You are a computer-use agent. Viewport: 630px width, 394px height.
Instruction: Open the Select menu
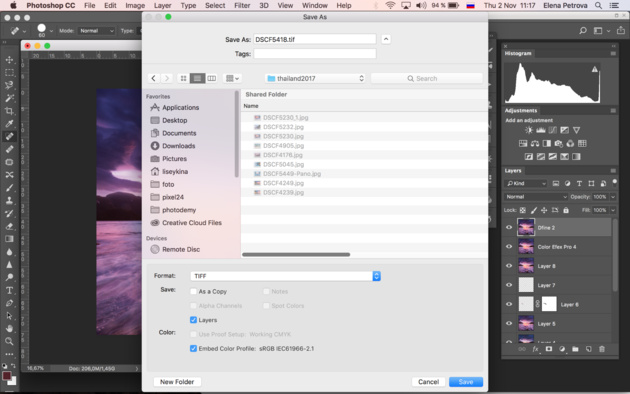pos(215,6)
